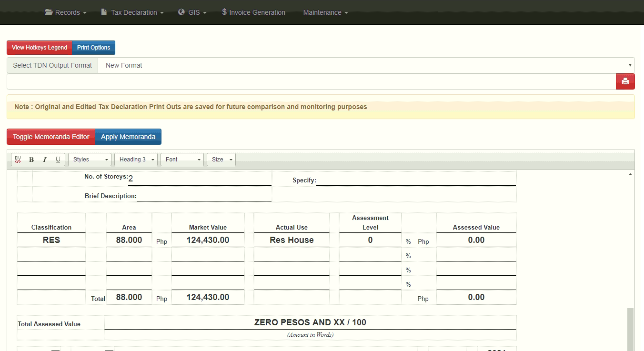Toggle bold formatting in editor toolbar
Screen dimensions: 644x351
pyautogui.click(x=31, y=160)
